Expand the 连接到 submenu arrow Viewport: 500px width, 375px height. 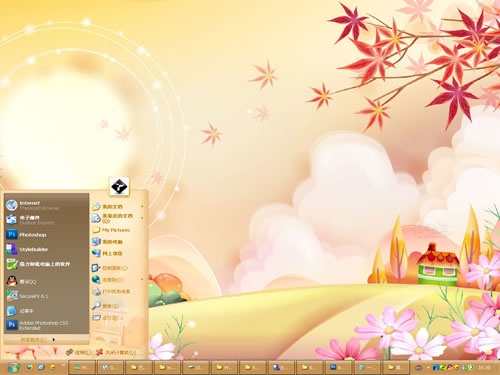point(142,279)
